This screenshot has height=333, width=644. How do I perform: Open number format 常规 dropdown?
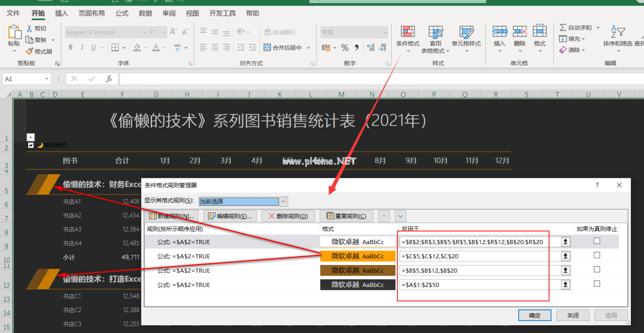pyautogui.click(x=385, y=32)
